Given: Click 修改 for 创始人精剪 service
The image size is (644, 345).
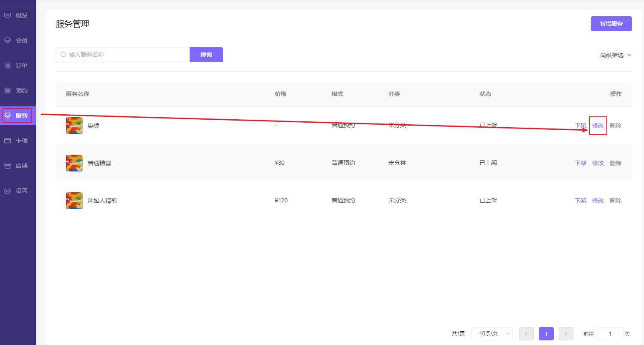Looking at the screenshot, I should pyautogui.click(x=598, y=201).
